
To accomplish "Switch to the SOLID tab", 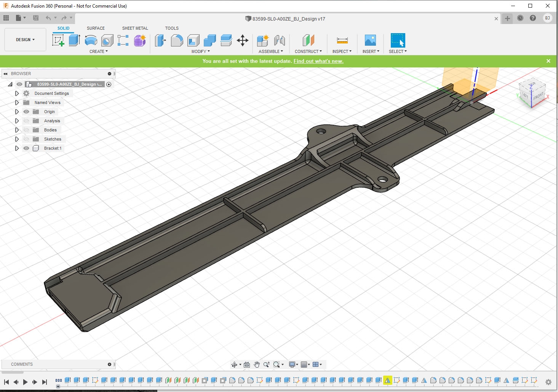I will 64,28.
